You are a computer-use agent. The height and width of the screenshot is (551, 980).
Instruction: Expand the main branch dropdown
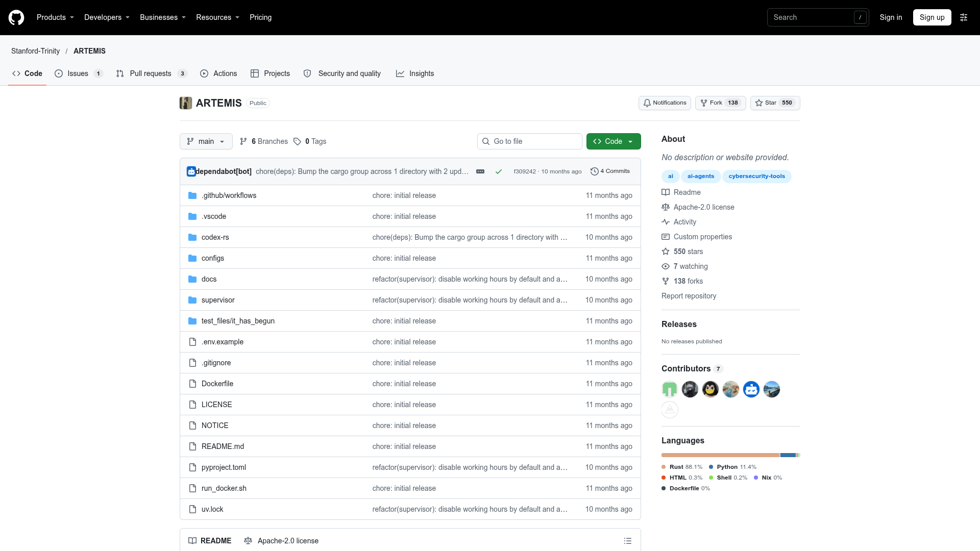[x=206, y=141]
